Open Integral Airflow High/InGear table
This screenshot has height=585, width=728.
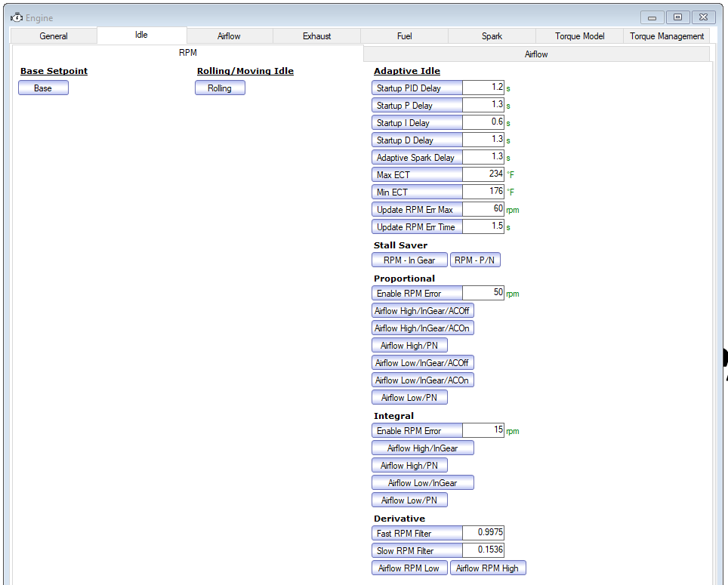(x=422, y=448)
